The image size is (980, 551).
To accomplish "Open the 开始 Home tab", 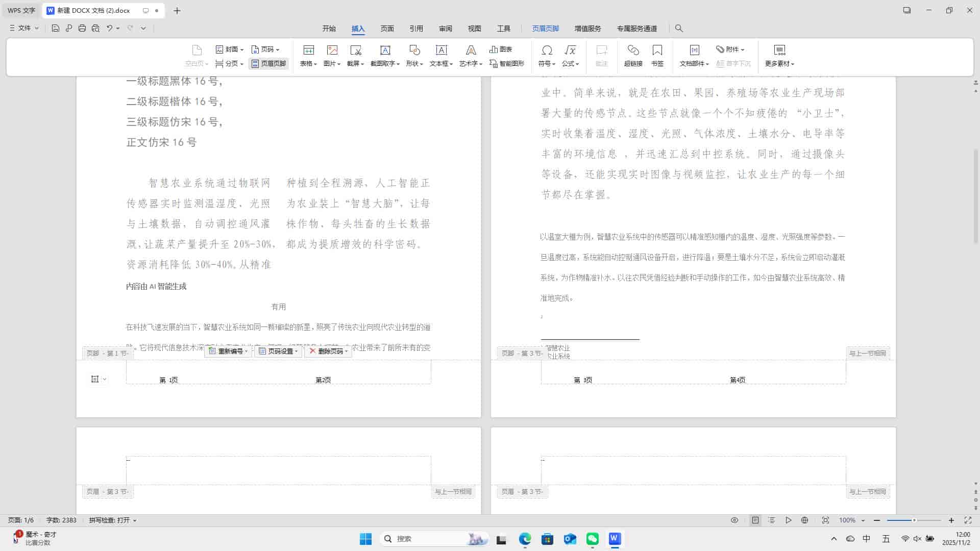I will [x=329, y=29].
